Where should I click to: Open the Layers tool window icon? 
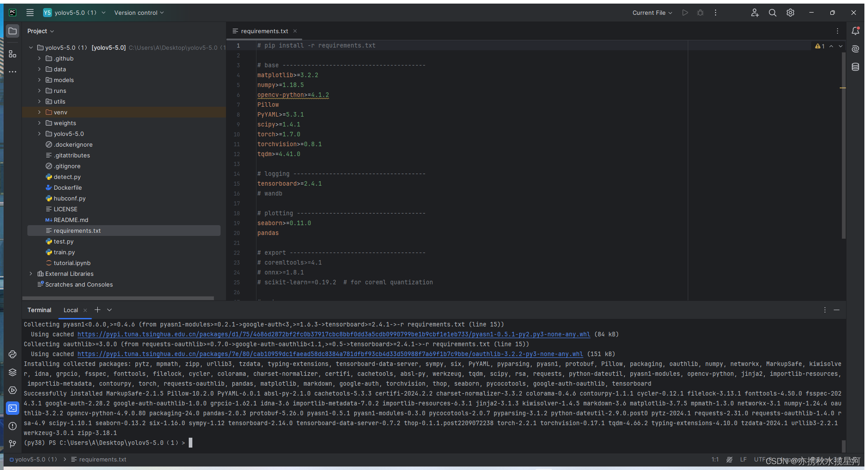click(13, 372)
